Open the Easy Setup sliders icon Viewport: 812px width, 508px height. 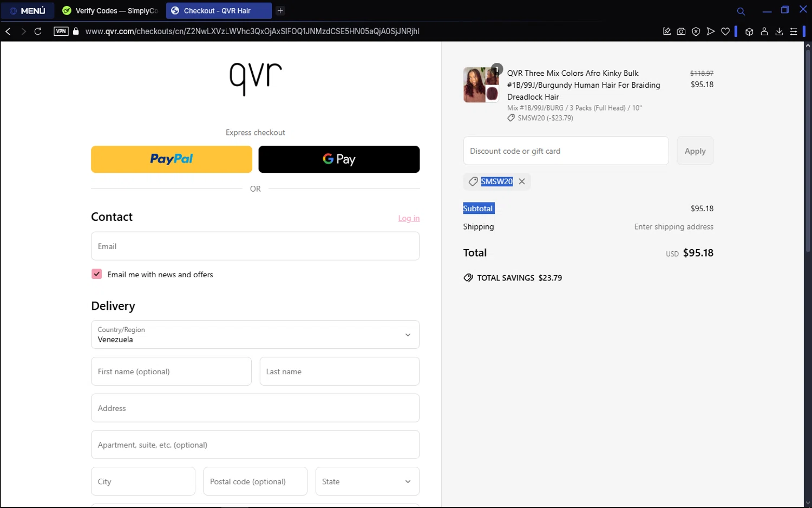tap(794, 31)
